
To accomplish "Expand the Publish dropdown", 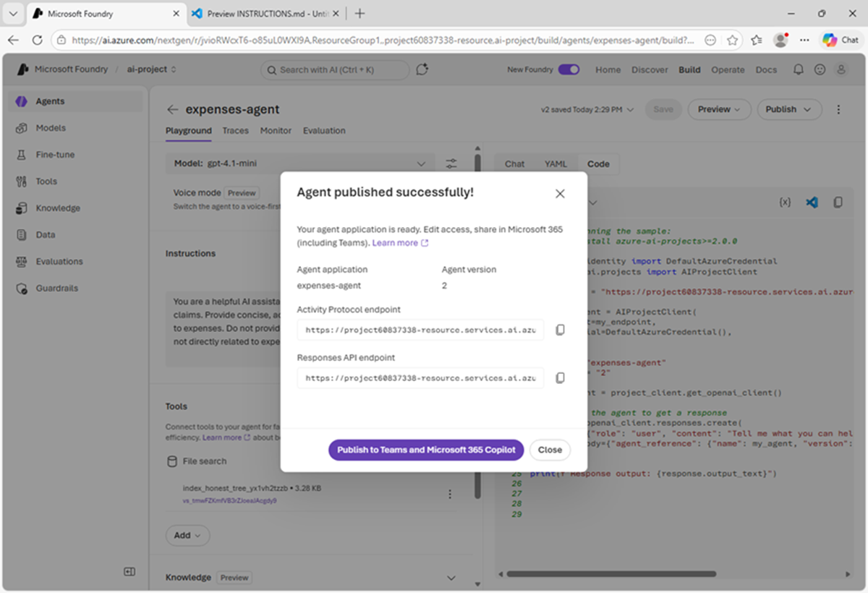I will click(789, 109).
